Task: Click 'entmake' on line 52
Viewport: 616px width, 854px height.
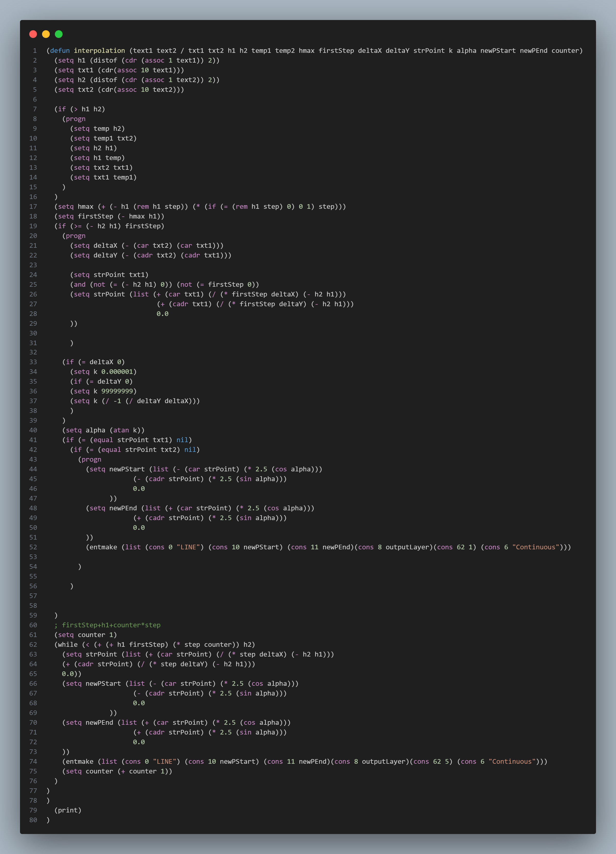Action: (x=103, y=547)
